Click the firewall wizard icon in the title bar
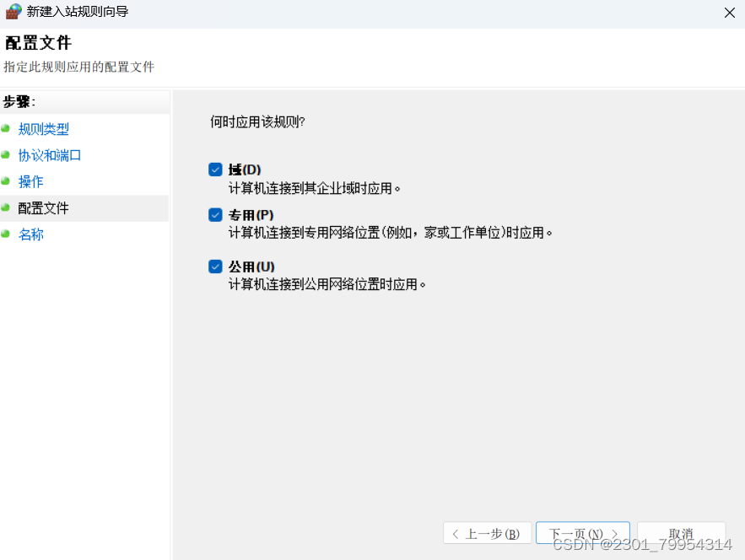Screen dimensions: 745x560 [13, 13]
